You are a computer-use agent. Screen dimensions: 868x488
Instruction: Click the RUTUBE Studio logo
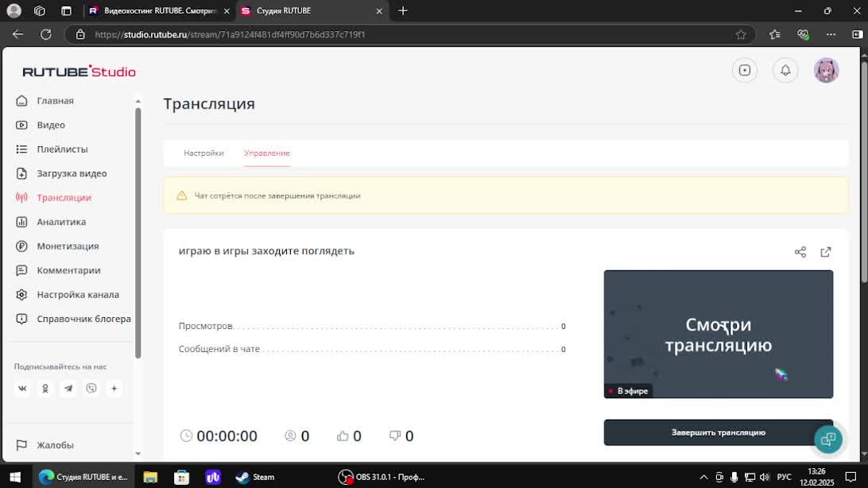(79, 72)
